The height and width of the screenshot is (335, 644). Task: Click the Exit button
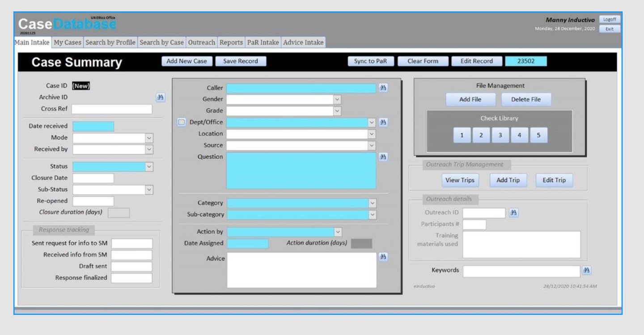[610, 29]
